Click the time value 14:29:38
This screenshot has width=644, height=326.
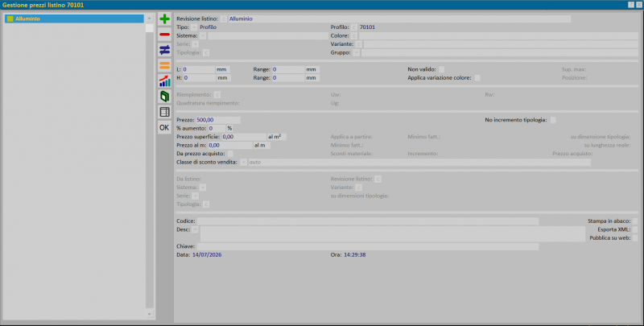(355, 255)
